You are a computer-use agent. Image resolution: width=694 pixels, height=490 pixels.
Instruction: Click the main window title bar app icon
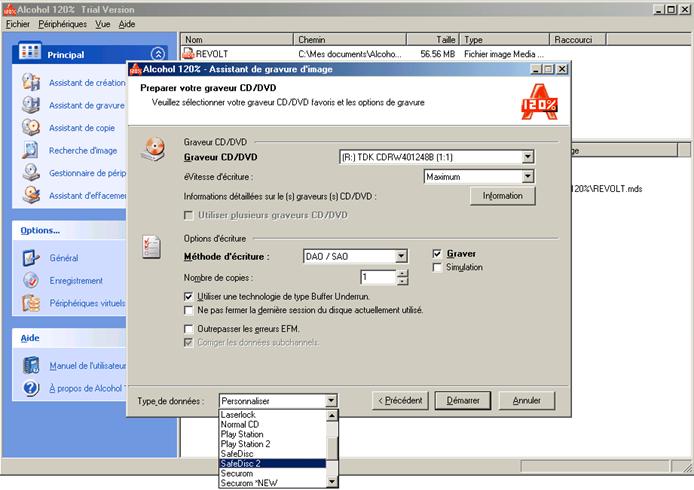[9, 9]
